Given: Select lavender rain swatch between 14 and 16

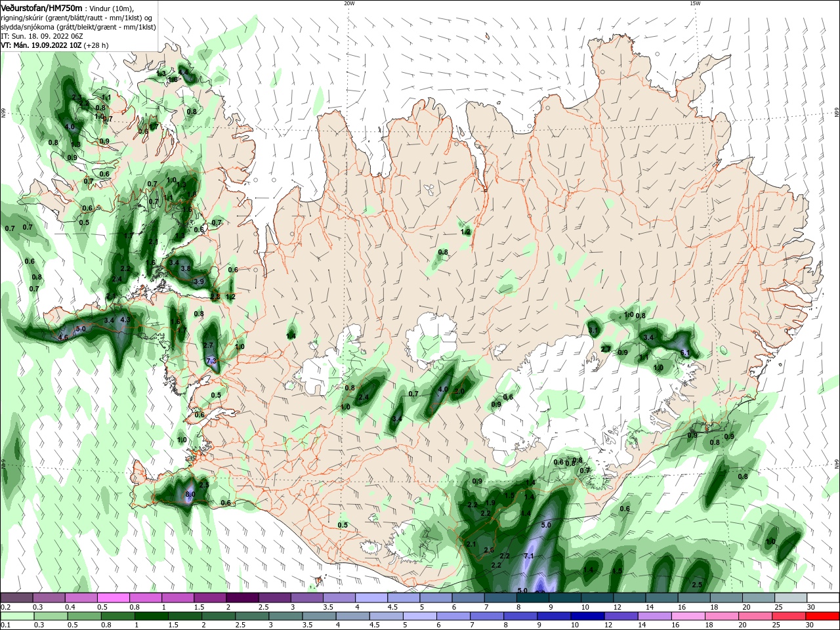Looking at the screenshot, I should click(654, 616).
